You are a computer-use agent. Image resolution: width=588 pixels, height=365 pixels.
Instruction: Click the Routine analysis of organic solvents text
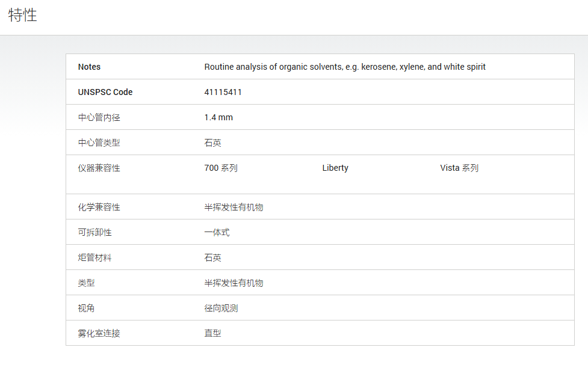pos(345,67)
